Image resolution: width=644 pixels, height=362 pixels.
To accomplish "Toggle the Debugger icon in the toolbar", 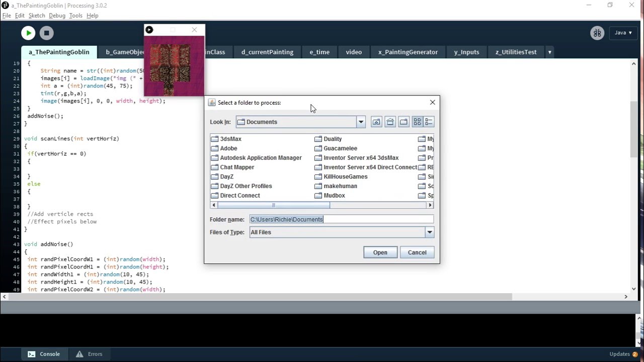I will click(597, 33).
